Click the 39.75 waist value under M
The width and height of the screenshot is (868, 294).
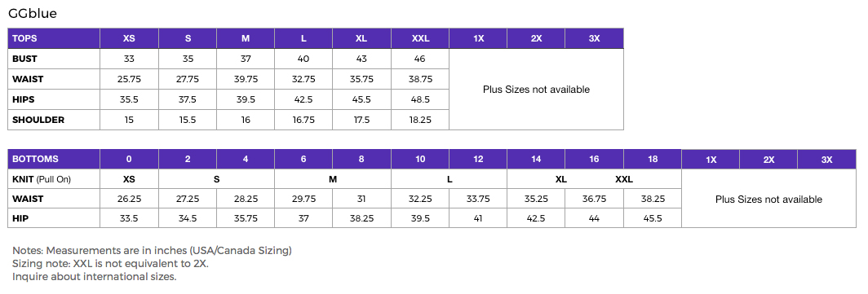[246, 80]
